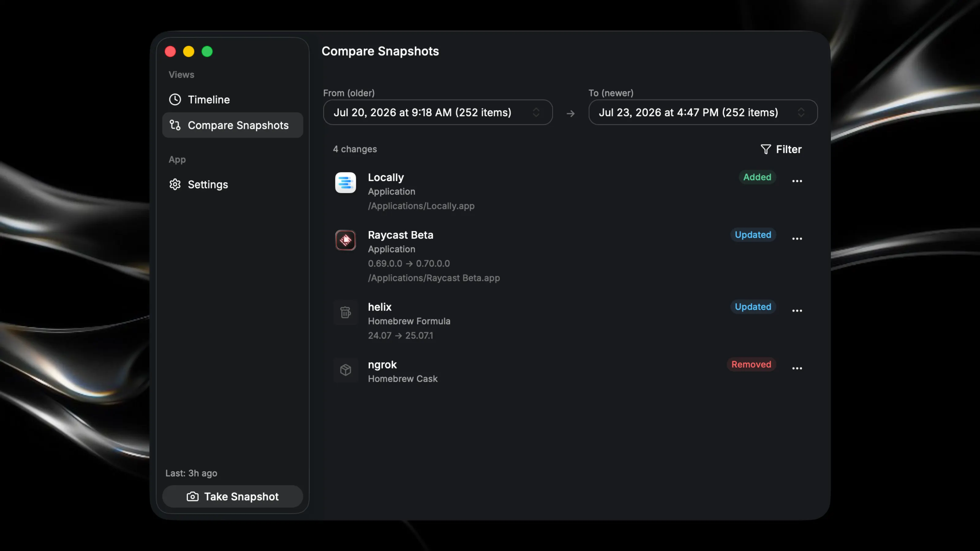This screenshot has height=551, width=980.
Task: Open Settings in the sidebar
Action: [x=232, y=184]
